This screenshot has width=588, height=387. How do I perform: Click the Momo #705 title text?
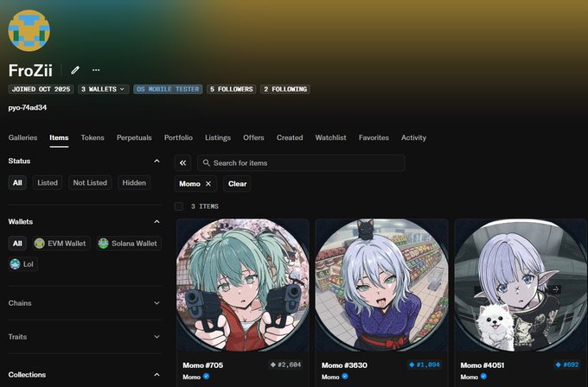pos(203,365)
